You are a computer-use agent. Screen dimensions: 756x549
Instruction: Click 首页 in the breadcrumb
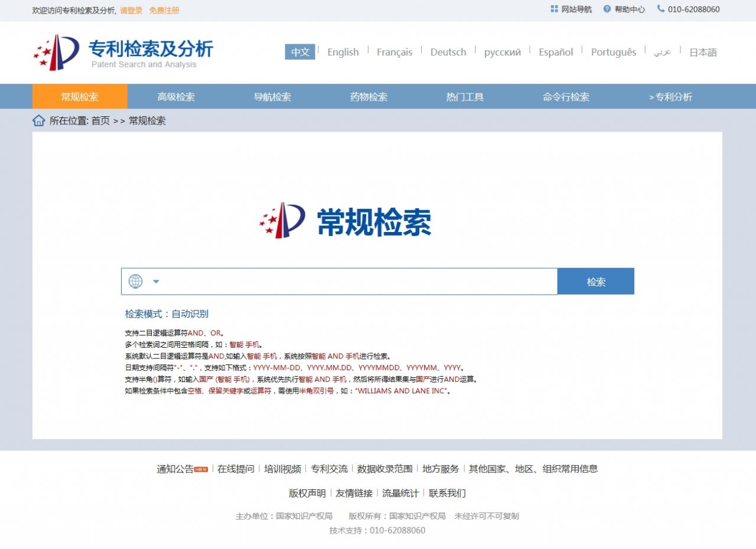point(100,120)
